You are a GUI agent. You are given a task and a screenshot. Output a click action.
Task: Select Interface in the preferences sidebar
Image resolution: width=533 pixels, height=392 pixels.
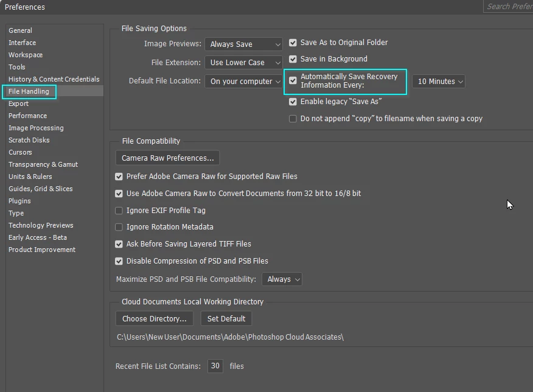(x=22, y=43)
